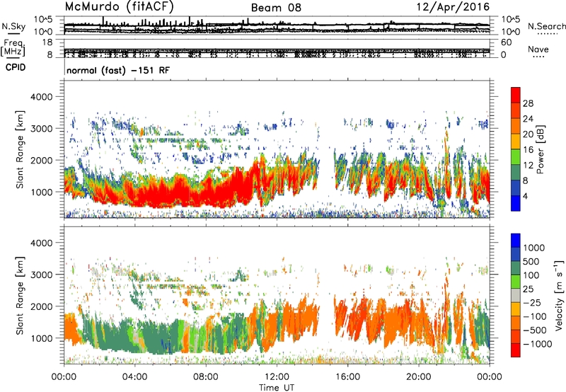This screenshot has width=566, height=392.
Task: Click the 4000 tick on the power panel
Action: tap(41, 97)
